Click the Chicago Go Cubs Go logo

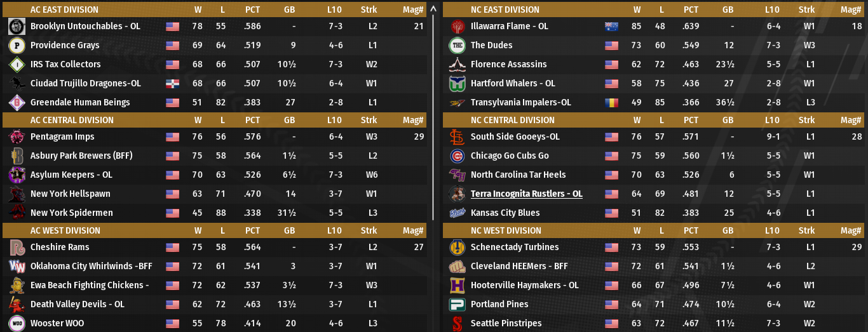(x=457, y=156)
